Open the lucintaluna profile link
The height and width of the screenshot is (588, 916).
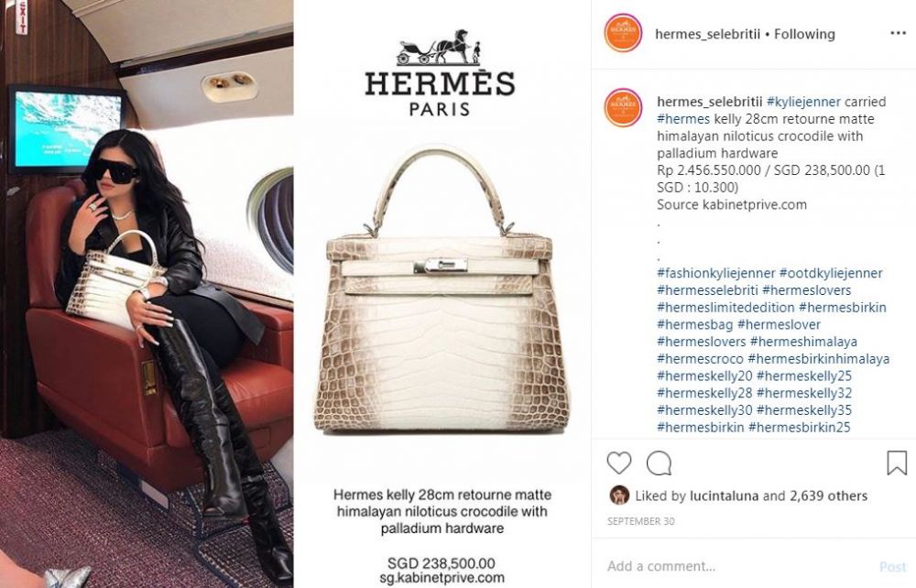pos(724,496)
